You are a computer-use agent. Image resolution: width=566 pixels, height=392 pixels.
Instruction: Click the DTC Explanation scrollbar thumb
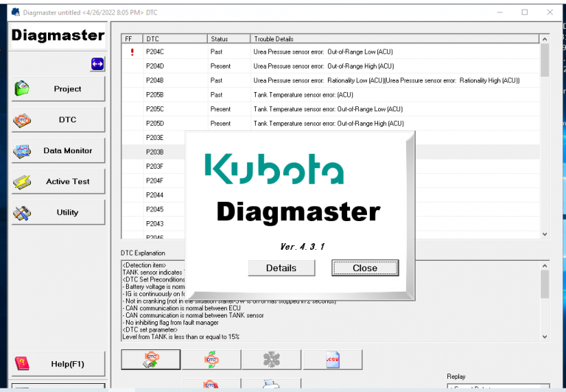pos(545,284)
